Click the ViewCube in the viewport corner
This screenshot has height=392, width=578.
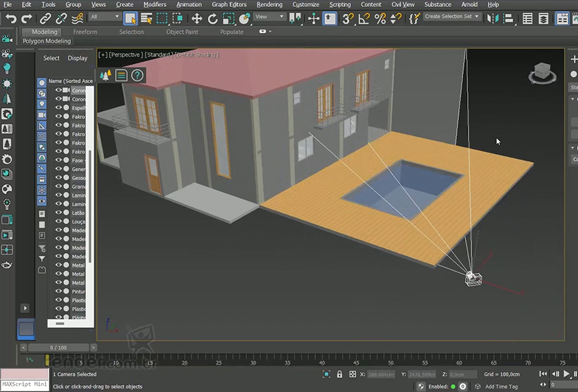click(542, 72)
